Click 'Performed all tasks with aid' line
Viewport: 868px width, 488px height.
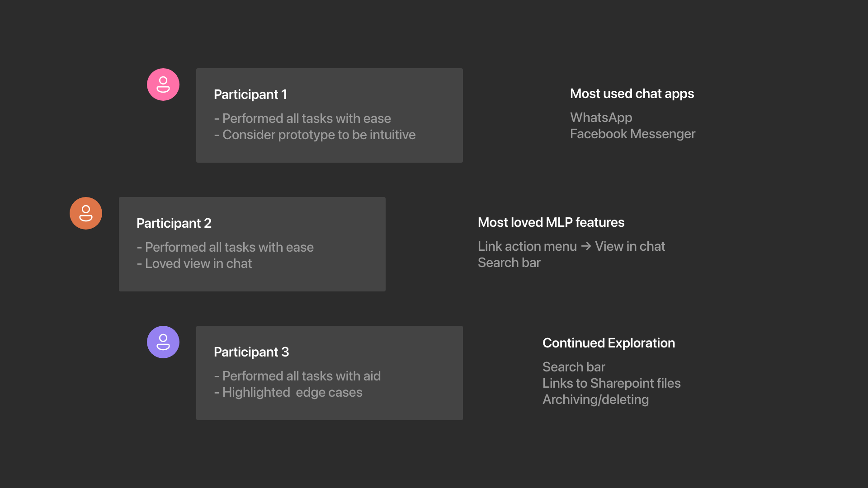click(301, 376)
